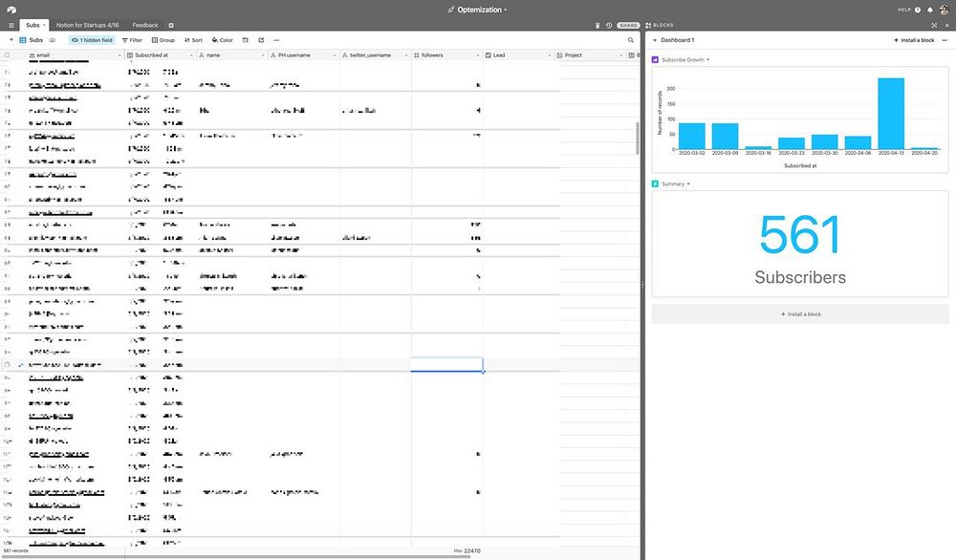Open the Lead column dropdown arrow
The width and height of the screenshot is (956, 560).
point(550,55)
